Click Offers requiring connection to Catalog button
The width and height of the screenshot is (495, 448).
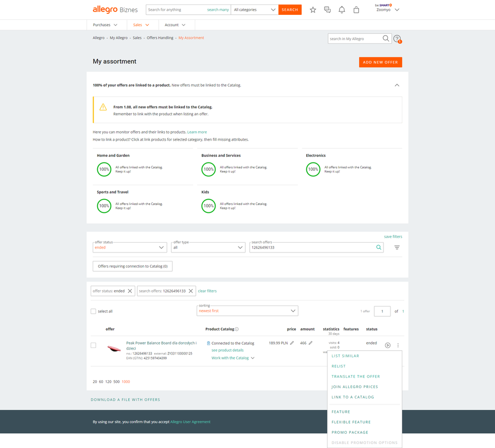pyautogui.click(x=133, y=266)
